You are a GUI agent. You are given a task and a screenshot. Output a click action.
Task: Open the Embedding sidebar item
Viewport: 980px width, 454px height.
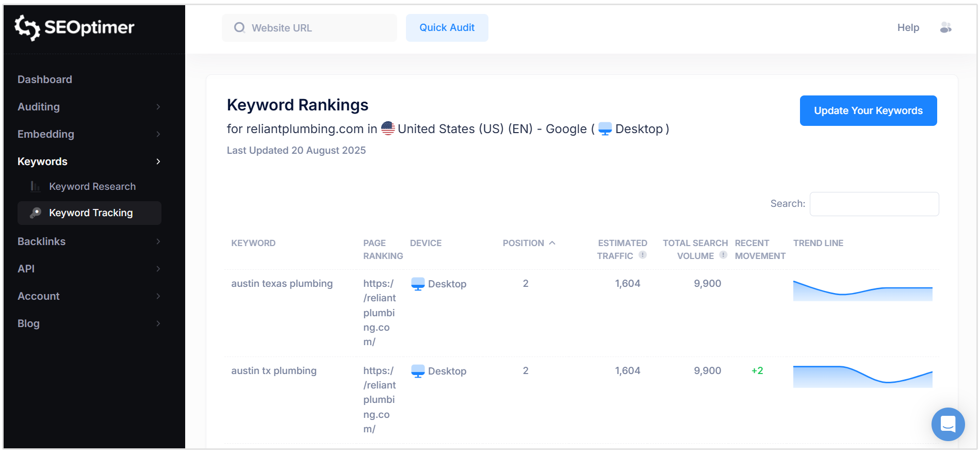pos(46,134)
